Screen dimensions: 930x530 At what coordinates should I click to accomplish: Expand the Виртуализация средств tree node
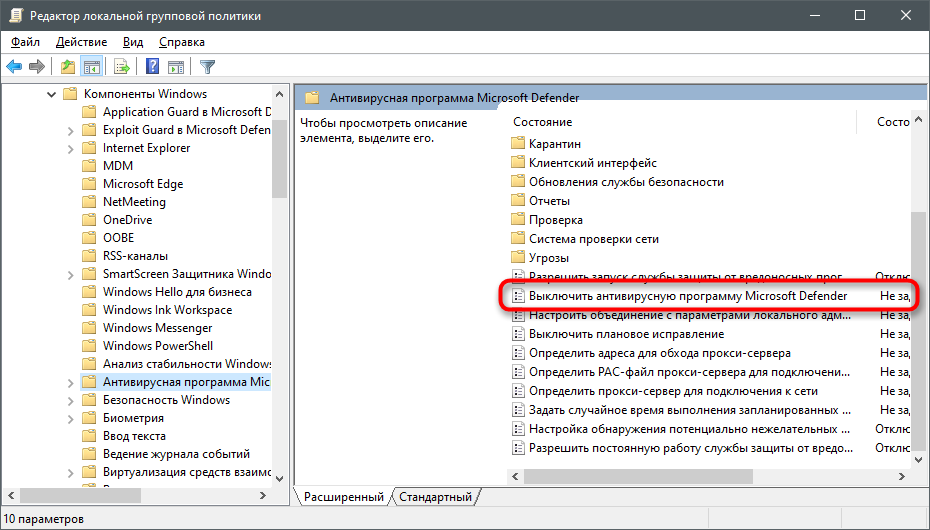(71, 472)
